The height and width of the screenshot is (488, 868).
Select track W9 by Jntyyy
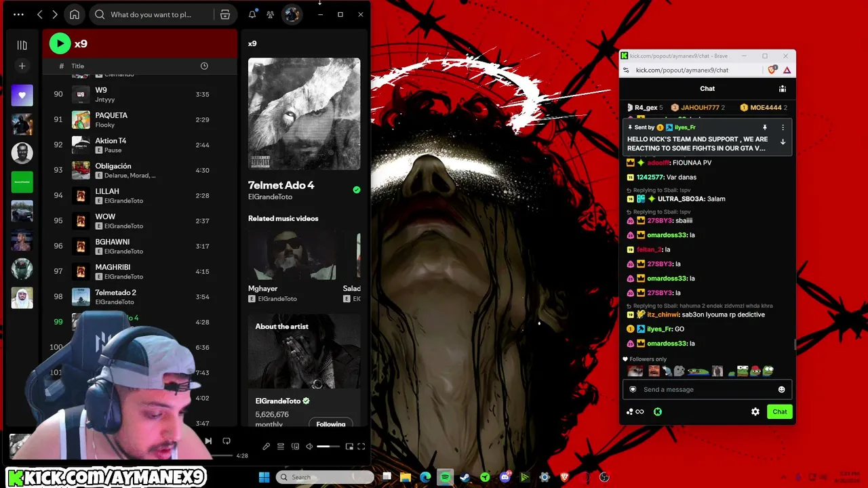(x=140, y=94)
